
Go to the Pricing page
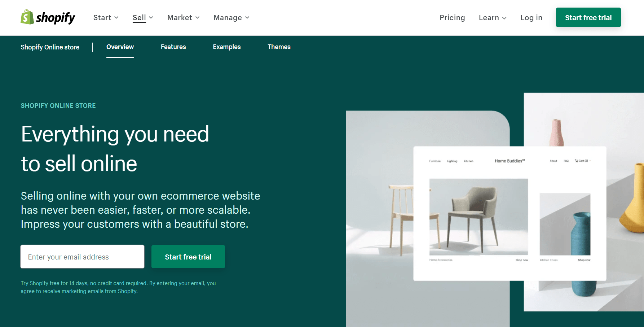click(x=452, y=18)
